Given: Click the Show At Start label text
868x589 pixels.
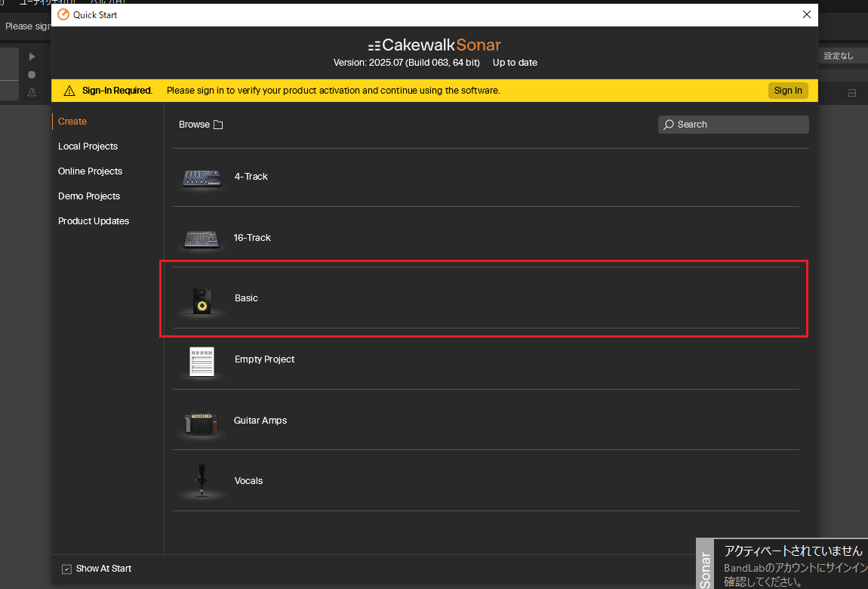Looking at the screenshot, I should point(103,569).
